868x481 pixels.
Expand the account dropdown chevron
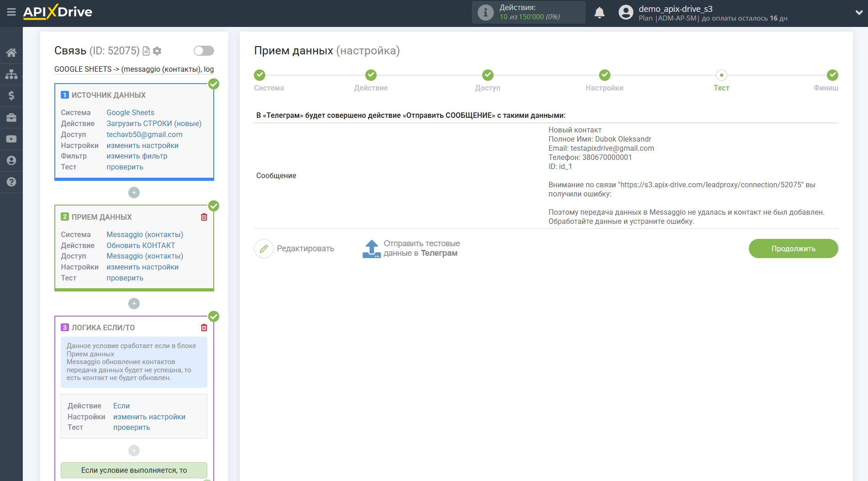click(x=858, y=13)
